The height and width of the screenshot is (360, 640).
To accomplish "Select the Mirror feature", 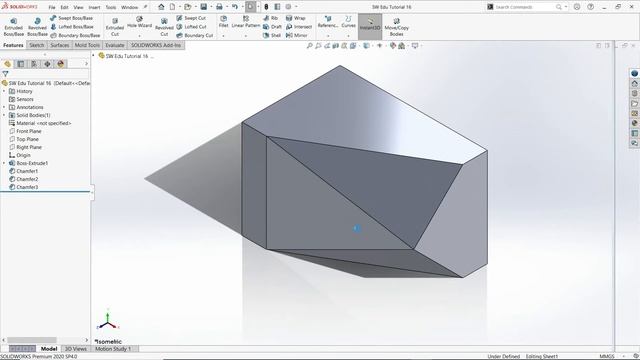I will 296,35.
